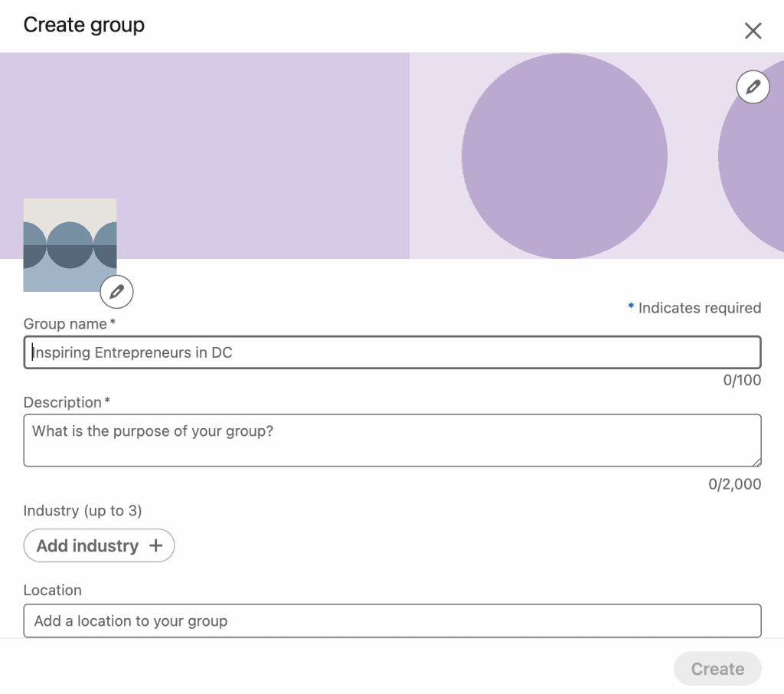Click the plus icon on Add industry
784x694 pixels.
coord(156,545)
